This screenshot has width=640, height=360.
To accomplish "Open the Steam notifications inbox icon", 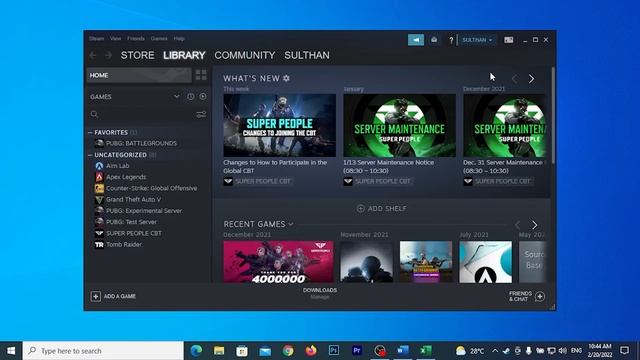I will tap(434, 40).
